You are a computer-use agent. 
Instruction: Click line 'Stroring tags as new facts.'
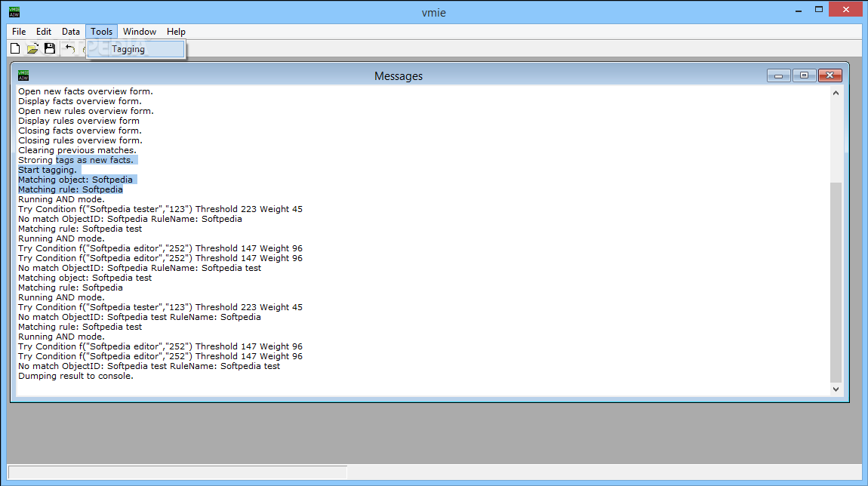coord(75,160)
